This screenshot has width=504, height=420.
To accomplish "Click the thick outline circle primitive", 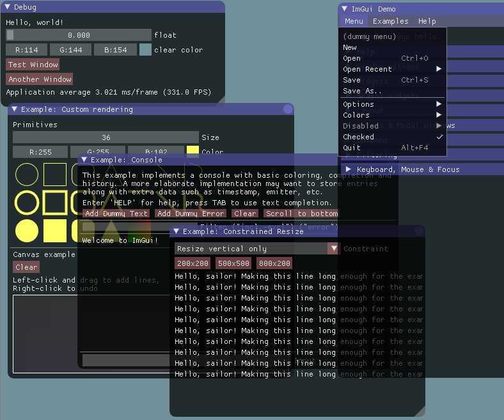I will point(27,203).
